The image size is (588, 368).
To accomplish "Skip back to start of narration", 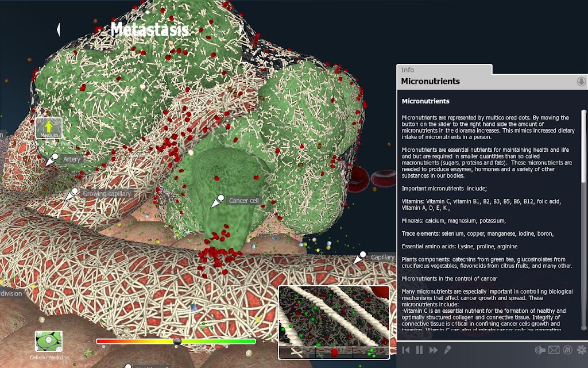I will click(406, 350).
